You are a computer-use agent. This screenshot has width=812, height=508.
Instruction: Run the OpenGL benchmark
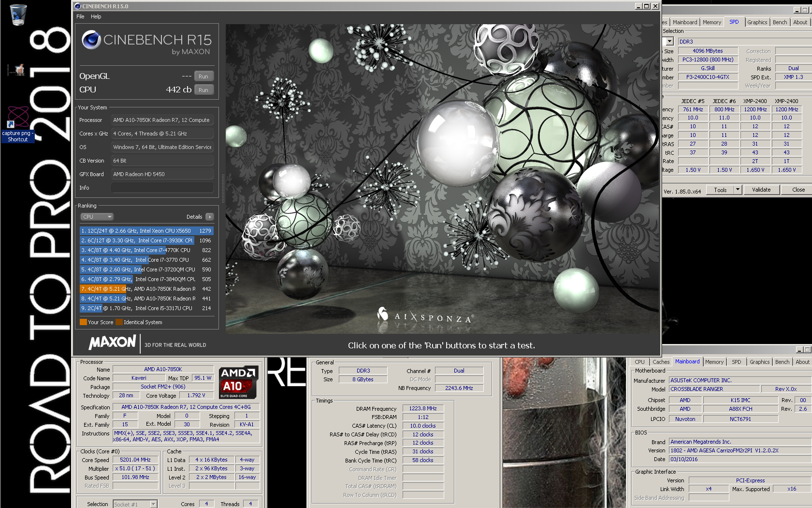(x=203, y=76)
